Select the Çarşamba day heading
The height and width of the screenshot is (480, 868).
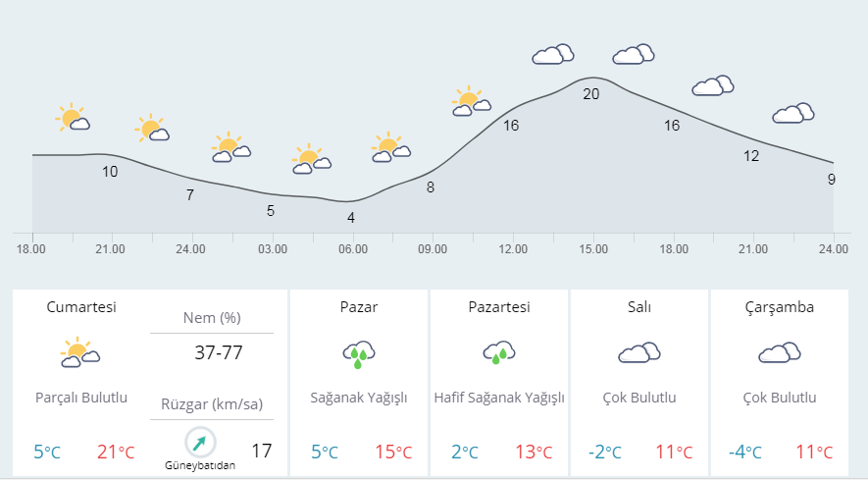point(780,307)
